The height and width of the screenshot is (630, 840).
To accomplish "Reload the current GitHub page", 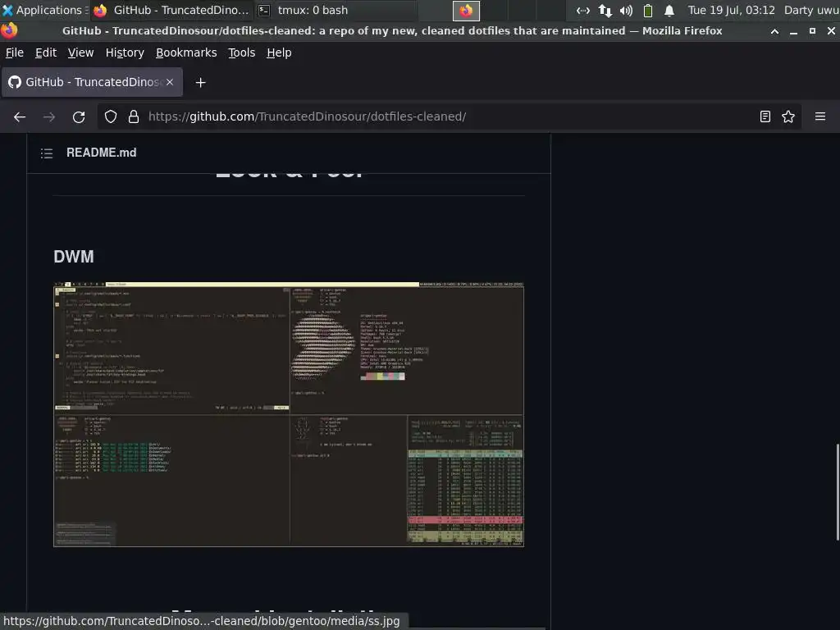I will pos(79,116).
